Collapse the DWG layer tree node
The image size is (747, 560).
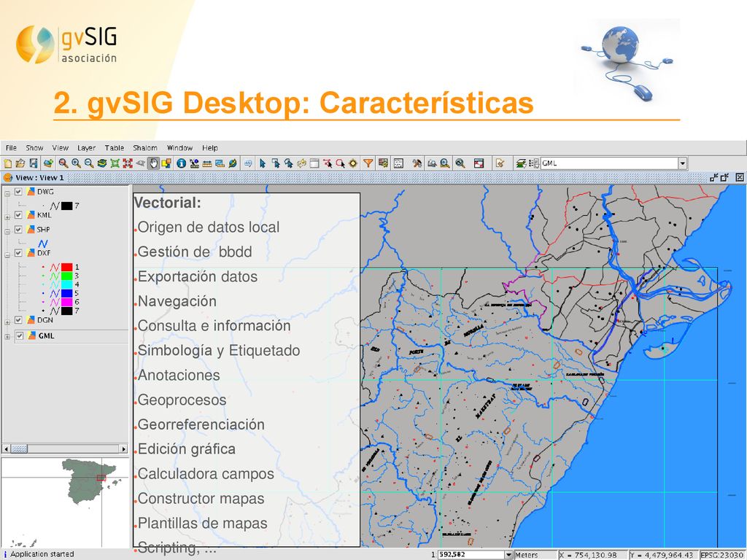[7, 193]
